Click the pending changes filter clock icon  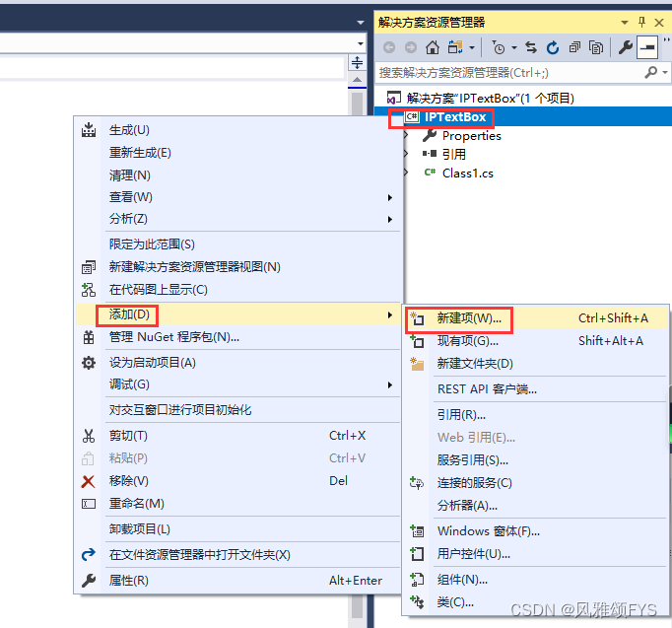(498, 47)
